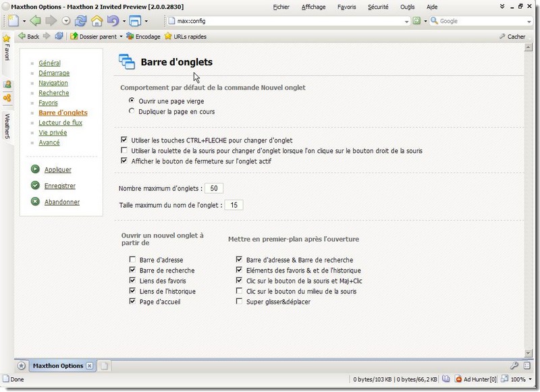
Task: Click the star button left of tab bar
Action: tap(22, 366)
